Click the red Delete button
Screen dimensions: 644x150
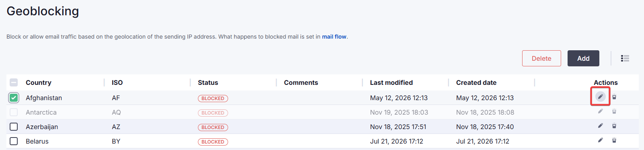click(541, 58)
